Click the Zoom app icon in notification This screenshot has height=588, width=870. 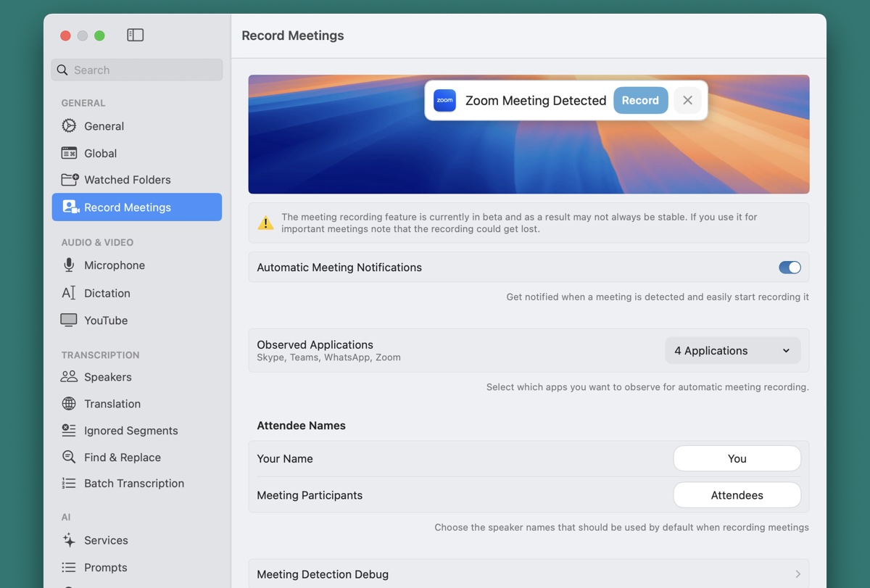point(444,101)
